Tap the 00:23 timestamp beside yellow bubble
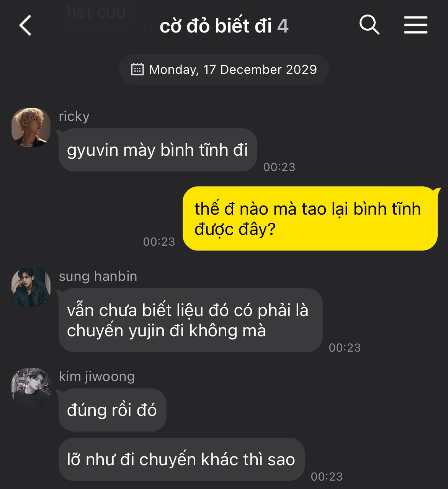Screen dimensions: 448x489 click(159, 241)
